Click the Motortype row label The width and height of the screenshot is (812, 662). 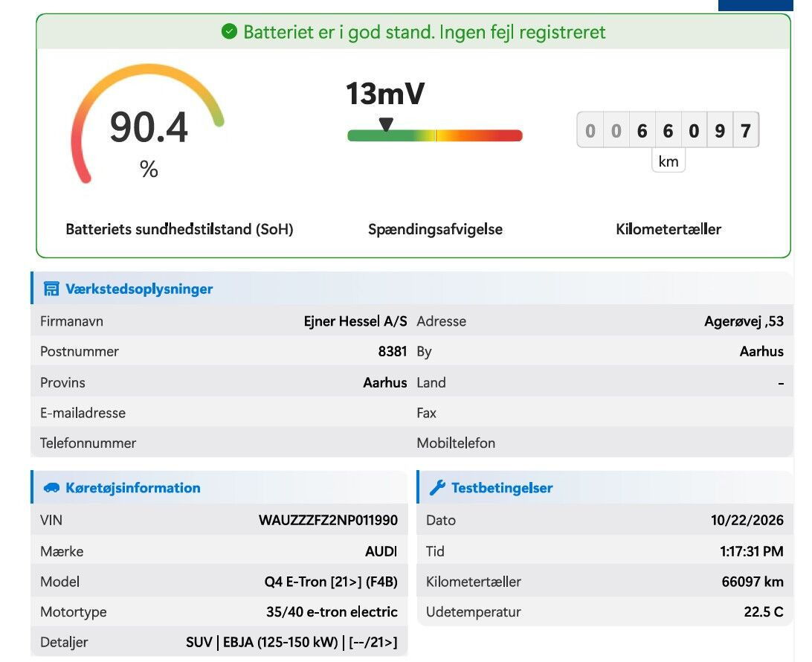coord(73,611)
